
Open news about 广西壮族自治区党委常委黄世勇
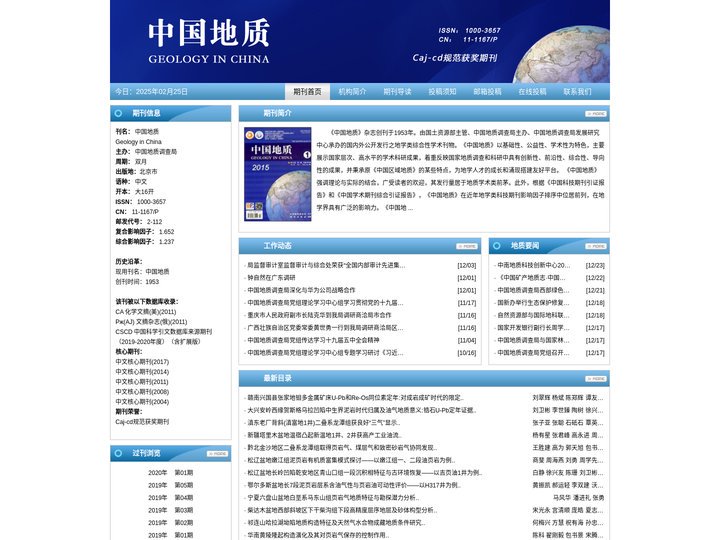pos(325,328)
